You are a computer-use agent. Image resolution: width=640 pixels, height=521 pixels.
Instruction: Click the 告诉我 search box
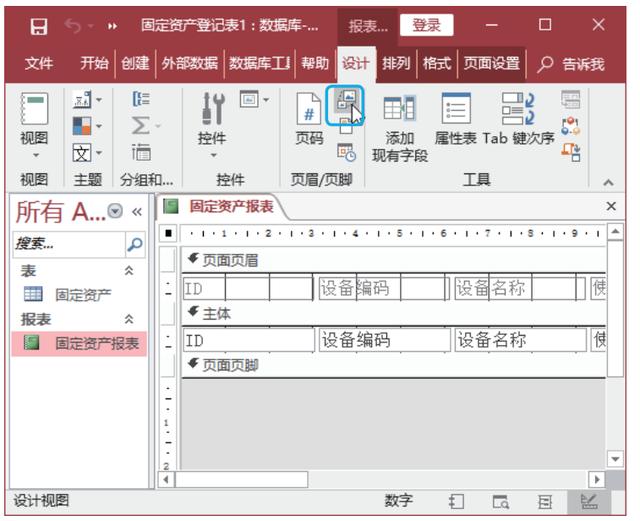click(571, 64)
